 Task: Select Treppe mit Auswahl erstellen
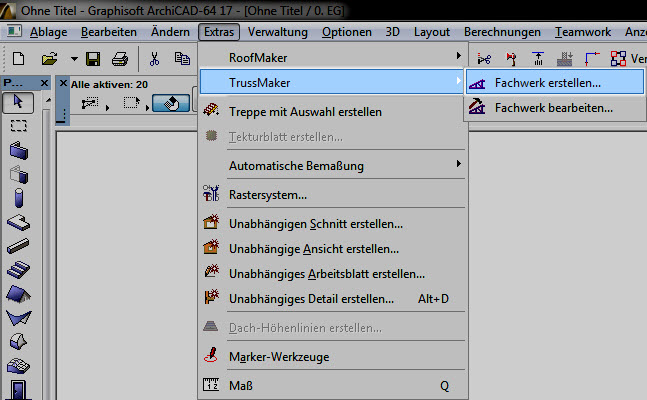point(332,111)
